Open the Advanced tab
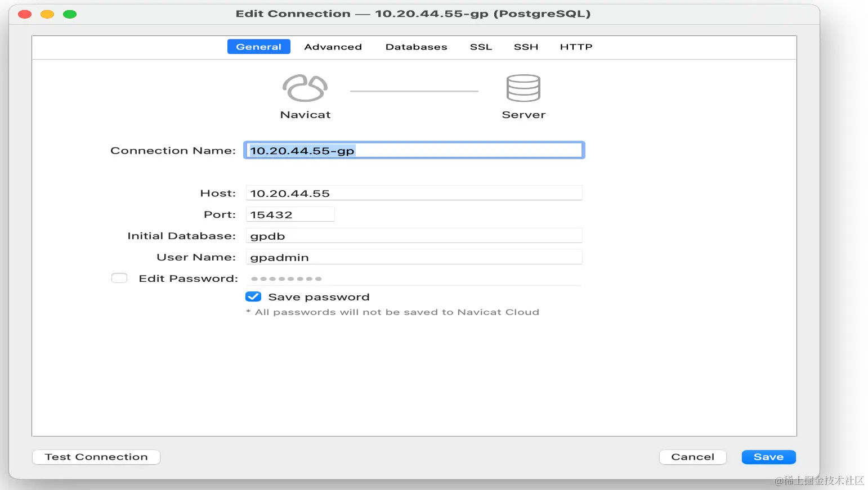The image size is (868, 490). pyautogui.click(x=333, y=47)
